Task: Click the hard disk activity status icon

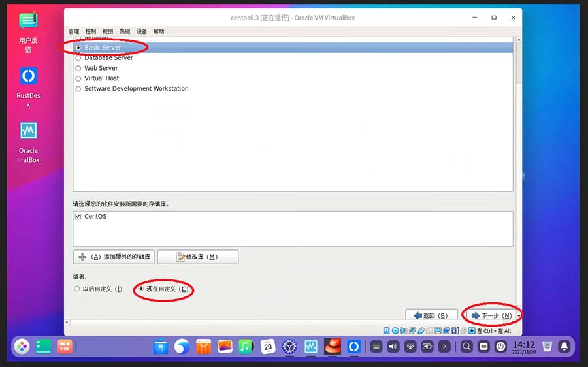Action: coord(387,330)
